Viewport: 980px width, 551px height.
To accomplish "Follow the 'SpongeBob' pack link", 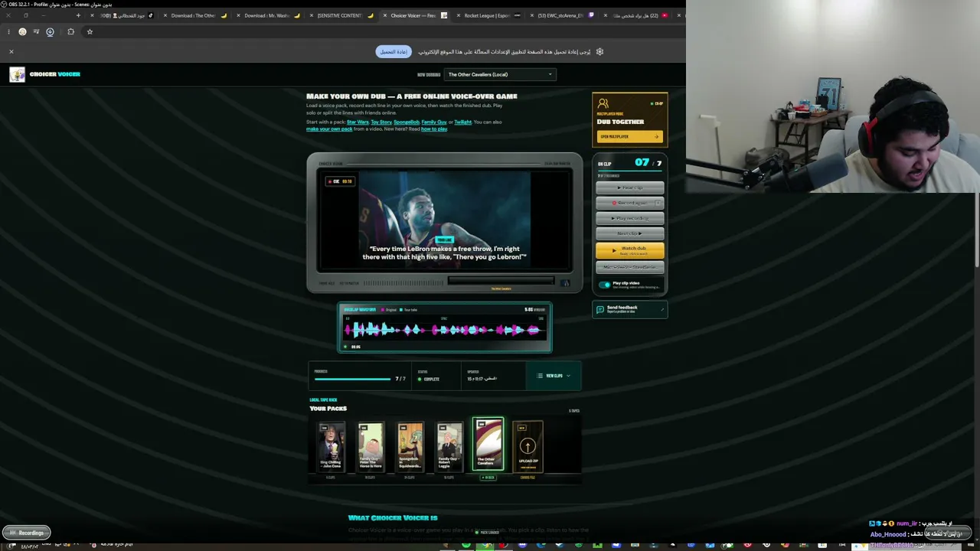I will tap(407, 122).
